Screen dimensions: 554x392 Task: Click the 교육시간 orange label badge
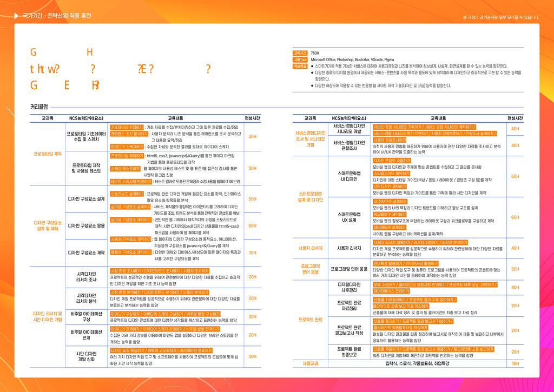tap(300, 53)
